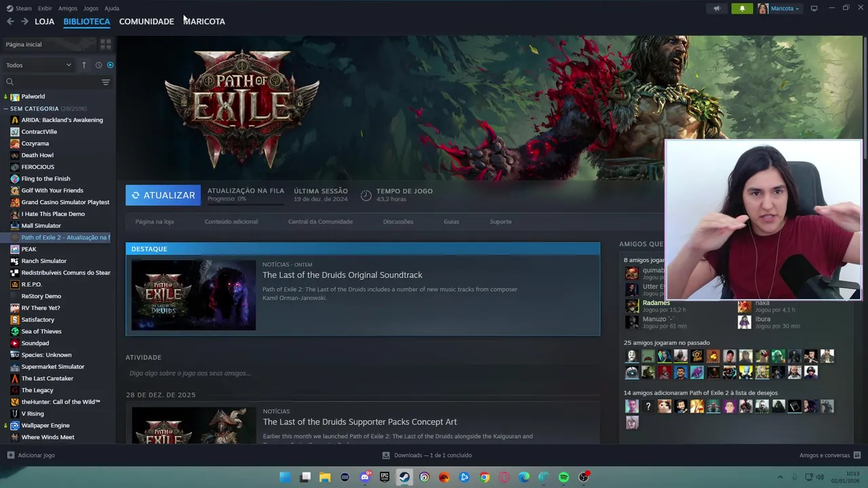Click the Soundpad app icon in list
This screenshot has width=868, height=488.
(x=15, y=343)
